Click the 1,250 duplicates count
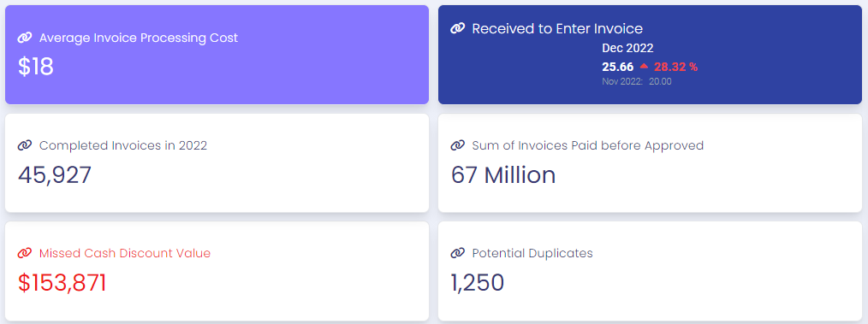868x324 pixels. point(477,283)
